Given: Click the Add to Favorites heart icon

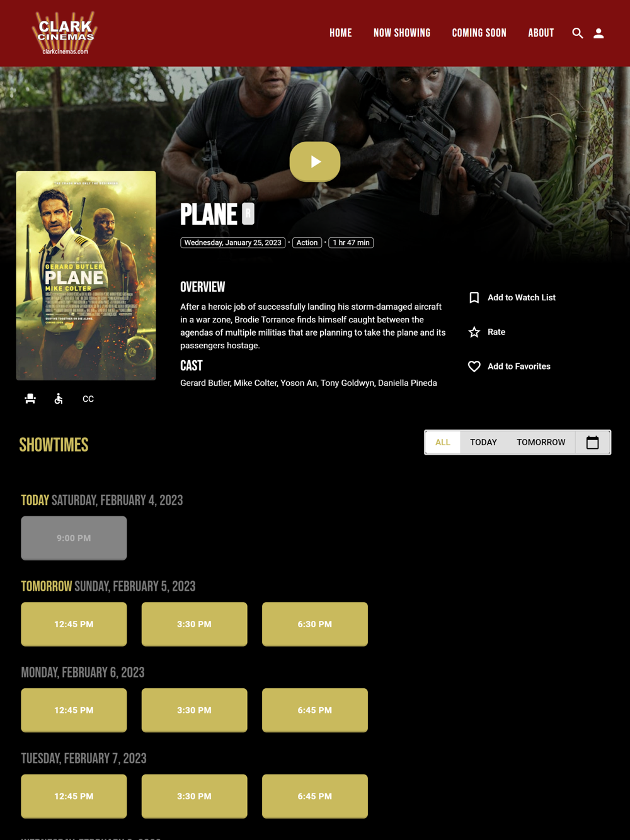Looking at the screenshot, I should pyautogui.click(x=474, y=366).
